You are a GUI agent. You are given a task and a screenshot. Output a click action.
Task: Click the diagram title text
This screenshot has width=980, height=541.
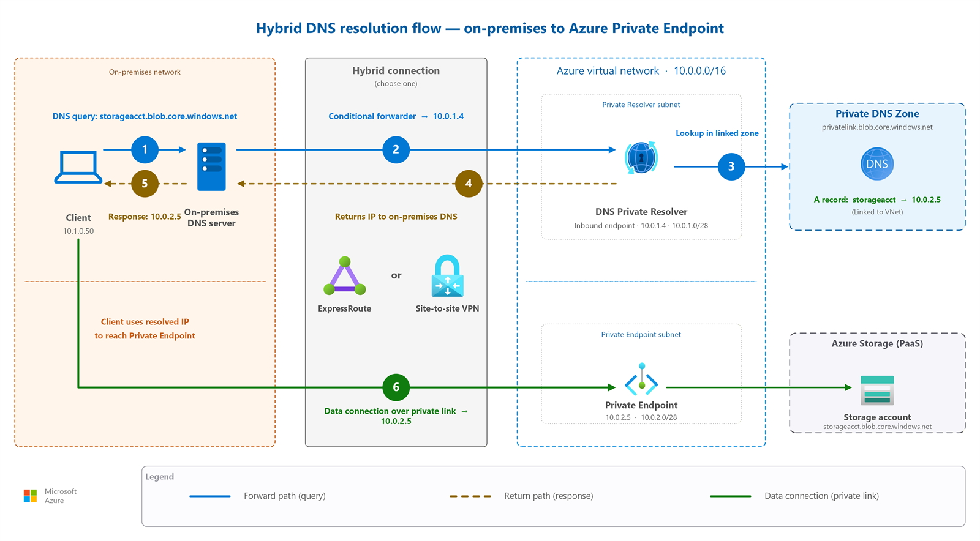tap(490, 28)
